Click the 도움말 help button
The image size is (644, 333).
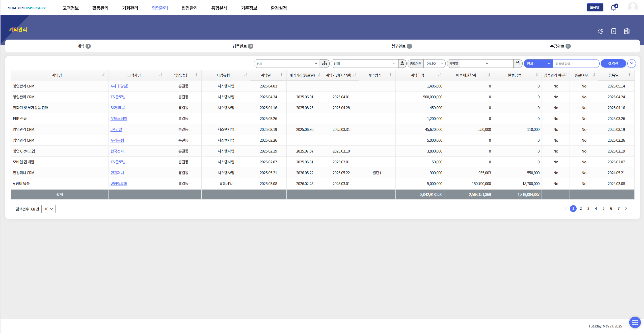tap(595, 7)
